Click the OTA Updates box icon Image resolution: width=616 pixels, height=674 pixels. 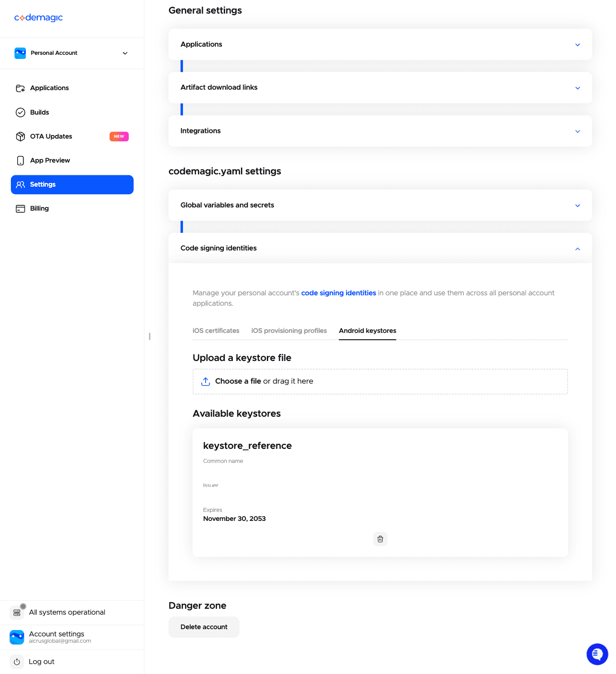tap(20, 136)
